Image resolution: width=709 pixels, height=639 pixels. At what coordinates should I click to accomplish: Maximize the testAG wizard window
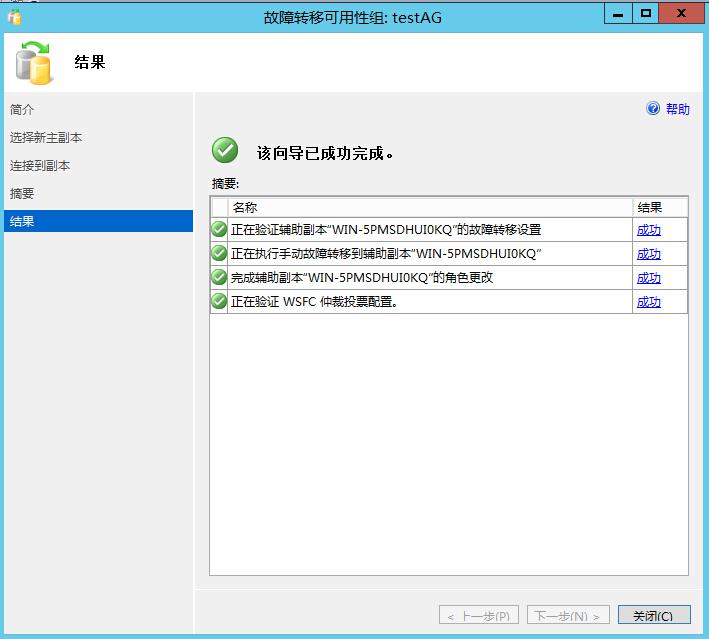click(646, 14)
